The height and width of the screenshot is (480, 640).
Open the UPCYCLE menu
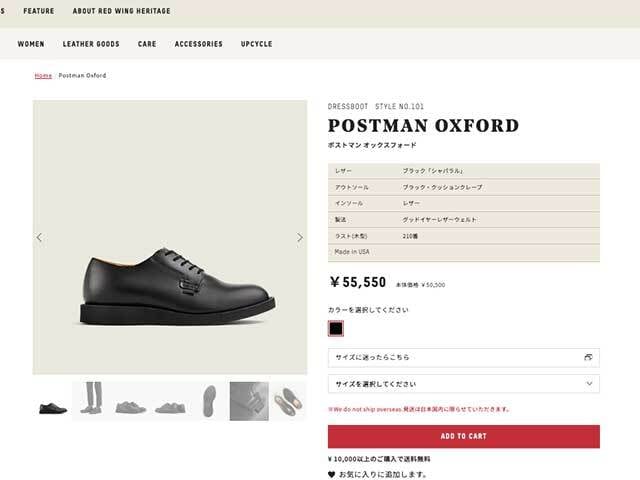pos(256,44)
